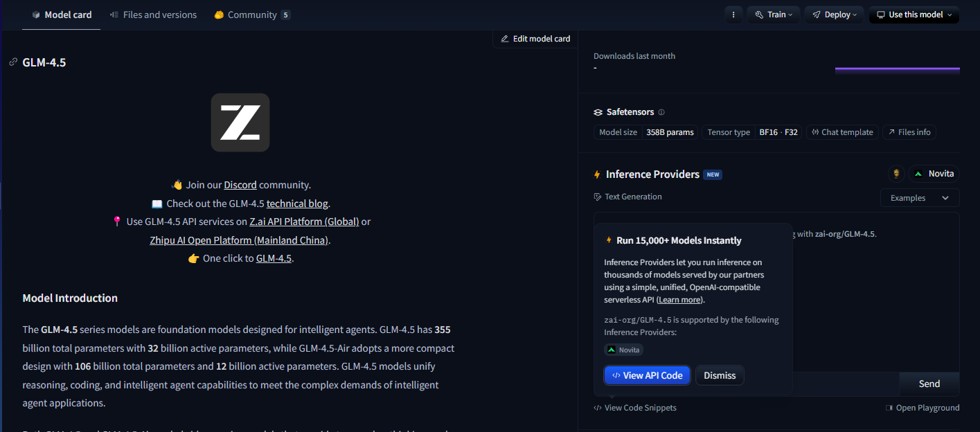The height and width of the screenshot is (432, 980).
Task: Expand the Use this model dropdown
Action: tap(914, 15)
